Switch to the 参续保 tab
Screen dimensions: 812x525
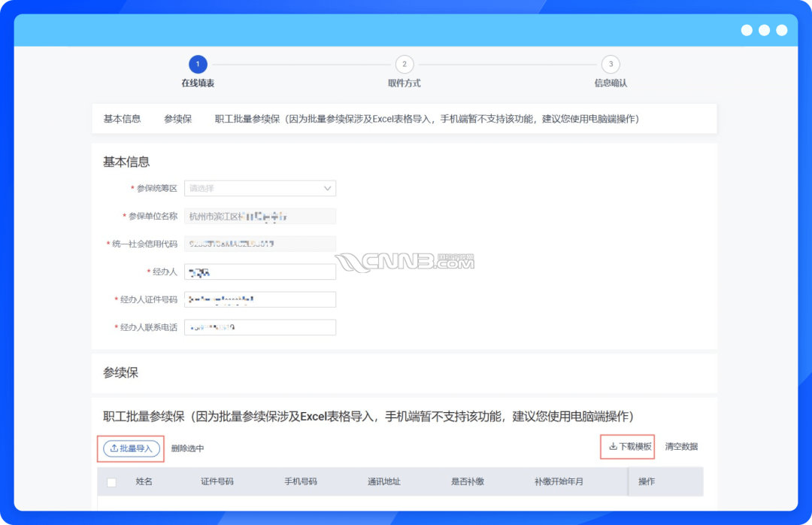click(177, 119)
